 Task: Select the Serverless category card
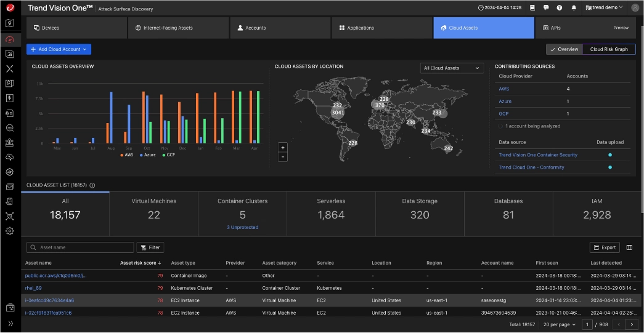tap(331, 214)
